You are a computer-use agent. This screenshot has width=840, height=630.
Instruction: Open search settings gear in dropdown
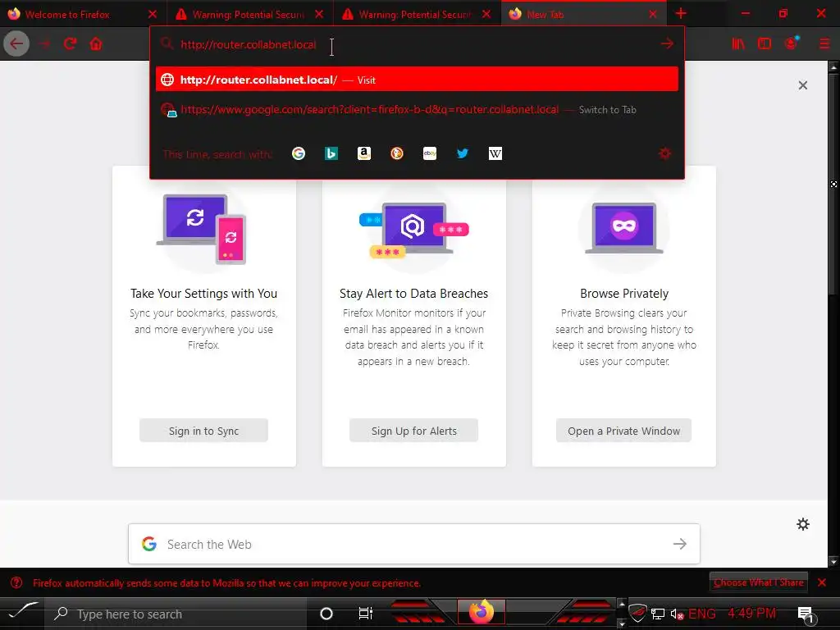[x=664, y=153]
